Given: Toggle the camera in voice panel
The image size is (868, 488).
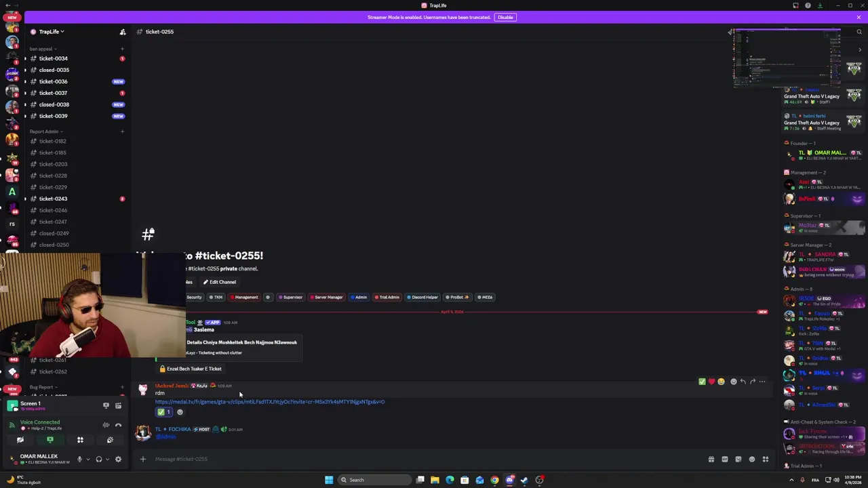Looking at the screenshot, I should 20,441.
